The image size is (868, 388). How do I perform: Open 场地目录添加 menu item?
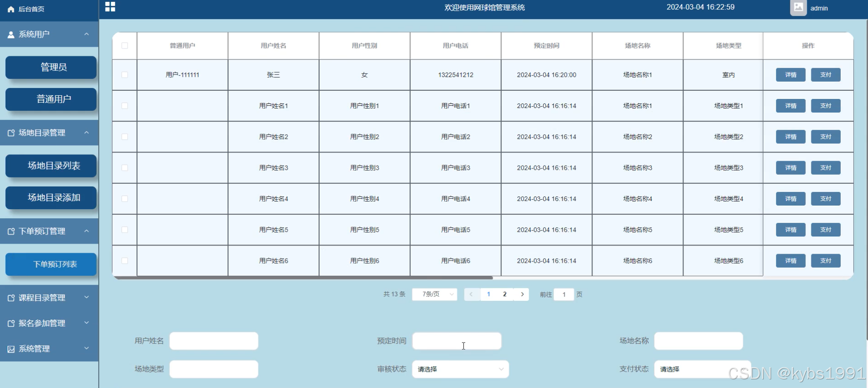tap(51, 198)
